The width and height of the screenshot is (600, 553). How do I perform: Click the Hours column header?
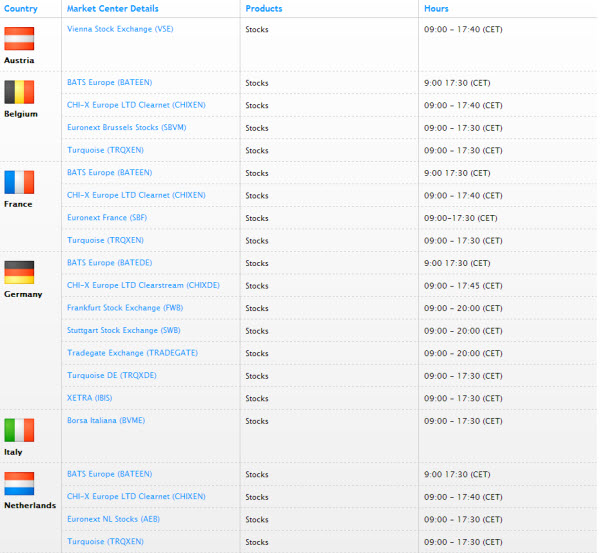coord(436,8)
